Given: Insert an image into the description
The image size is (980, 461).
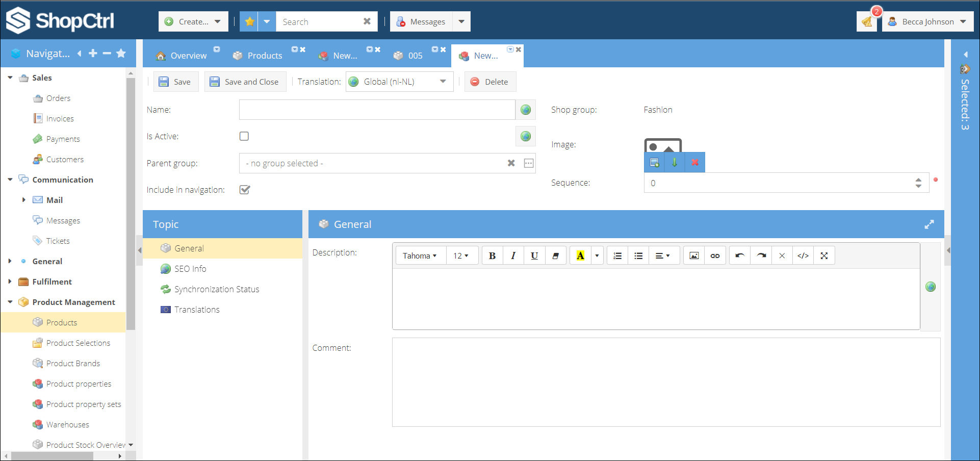Looking at the screenshot, I should pos(694,255).
